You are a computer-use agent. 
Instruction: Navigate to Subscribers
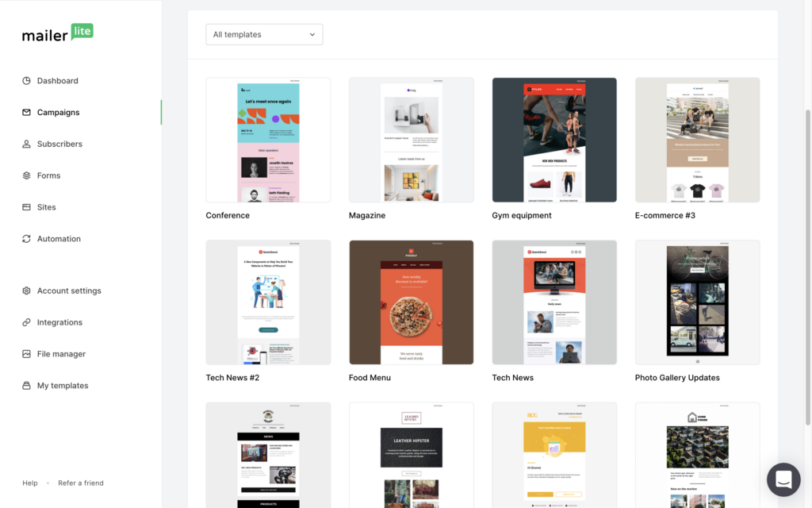(59, 144)
